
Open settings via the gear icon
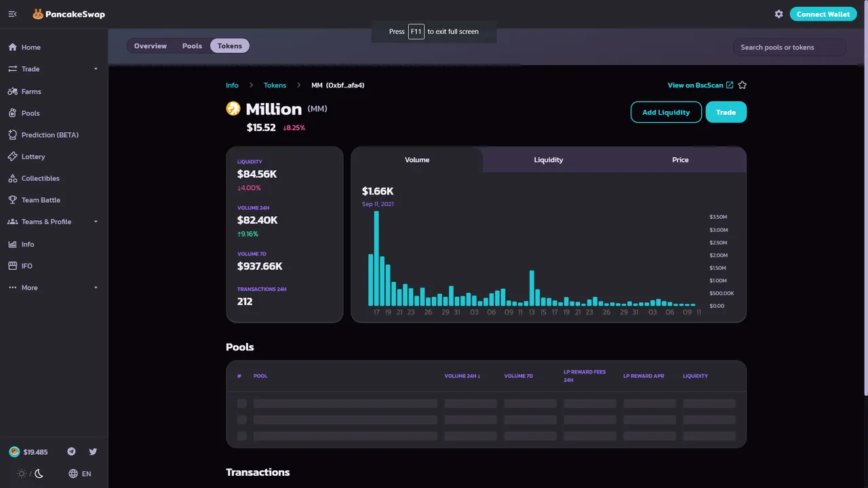tap(778, 14)
